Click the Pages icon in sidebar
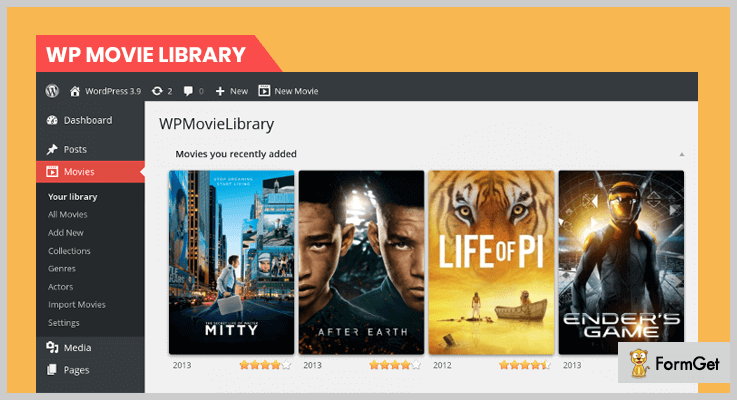This screenshot has height=400, width=737. (52, 370)
